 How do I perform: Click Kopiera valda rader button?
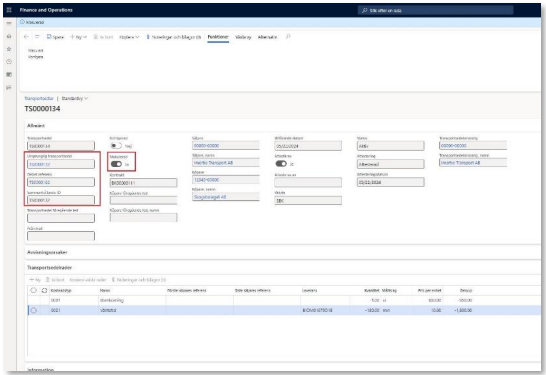pos(88,280)
